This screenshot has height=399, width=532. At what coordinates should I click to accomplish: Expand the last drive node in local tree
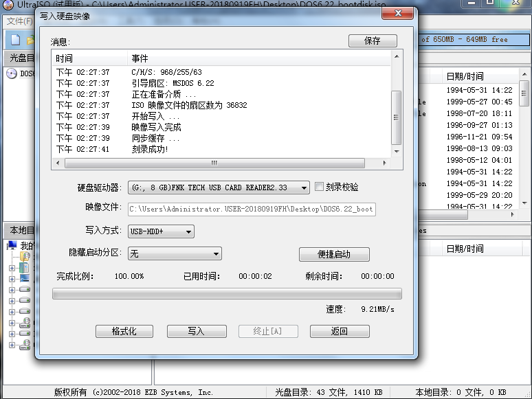pyautogui.click(x=12, y=345)
